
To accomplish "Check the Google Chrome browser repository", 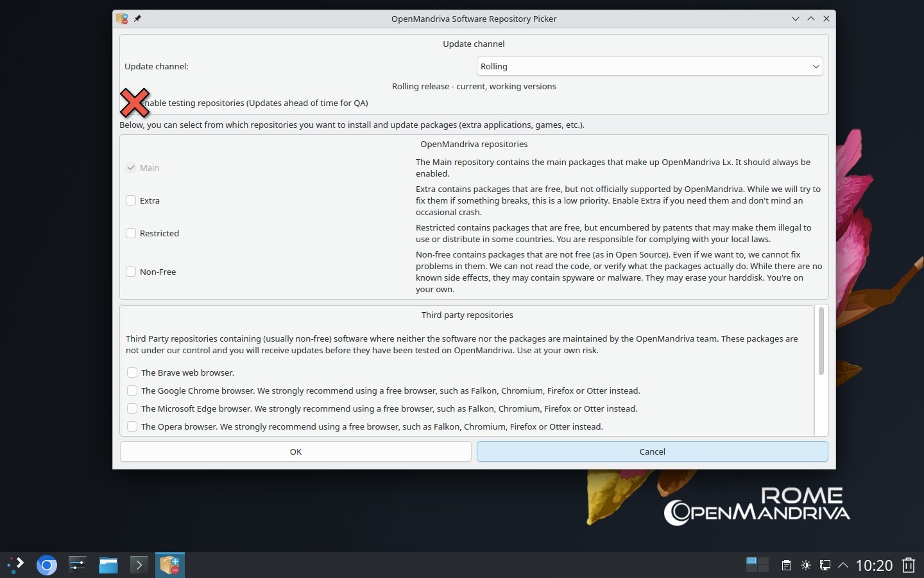I will click(x=132, y=390).
